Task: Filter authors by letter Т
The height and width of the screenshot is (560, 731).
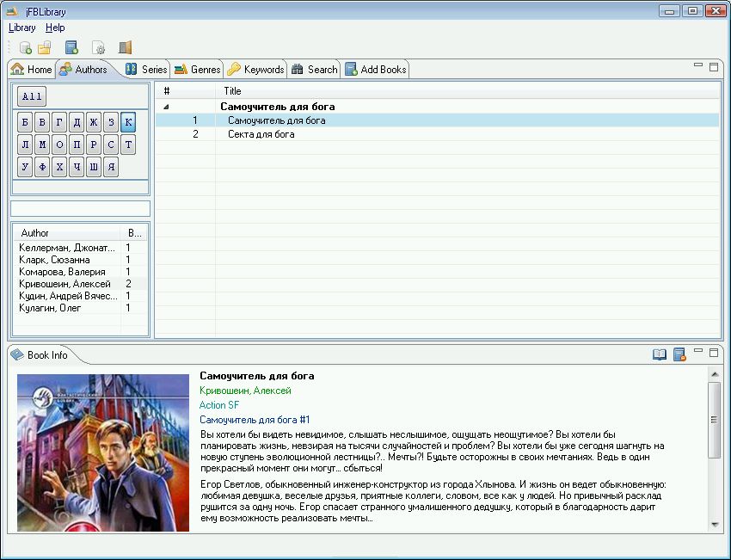Action: click(x=128, y=145)
